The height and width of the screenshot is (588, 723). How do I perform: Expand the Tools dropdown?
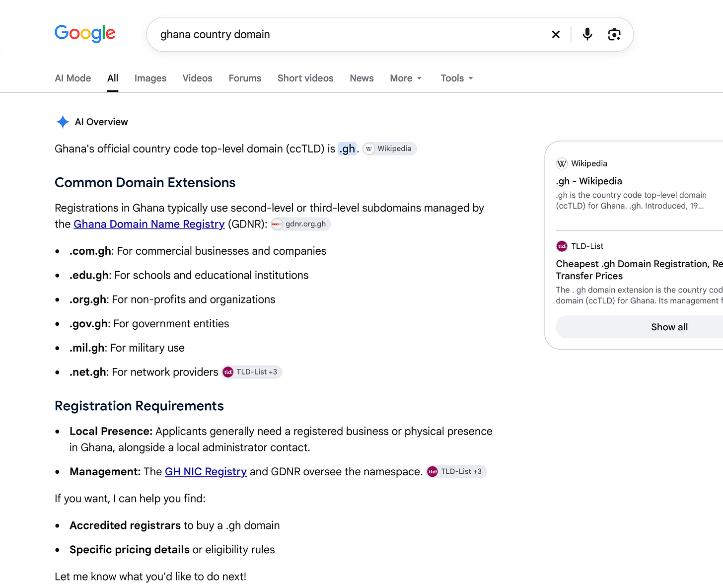tap(457, 78)
